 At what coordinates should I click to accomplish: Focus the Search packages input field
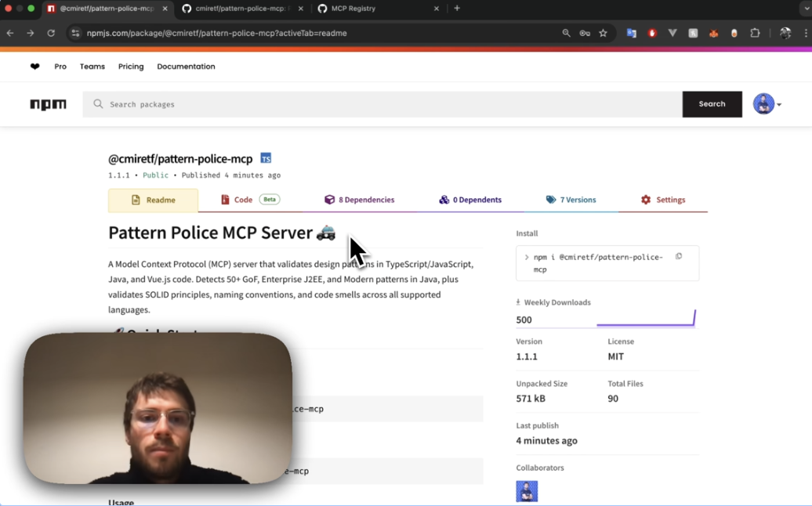[x=382, y=104]
